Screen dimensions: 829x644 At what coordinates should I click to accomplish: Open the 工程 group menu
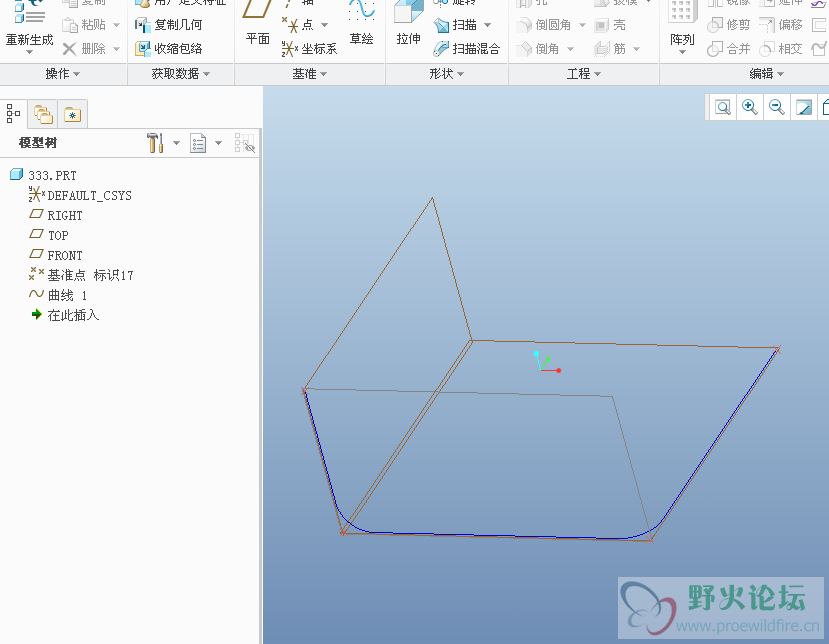click(584, 73)
